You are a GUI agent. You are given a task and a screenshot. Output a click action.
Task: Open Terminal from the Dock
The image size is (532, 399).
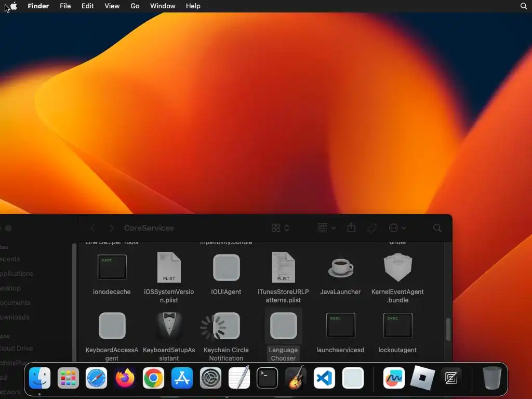point(268,378)
